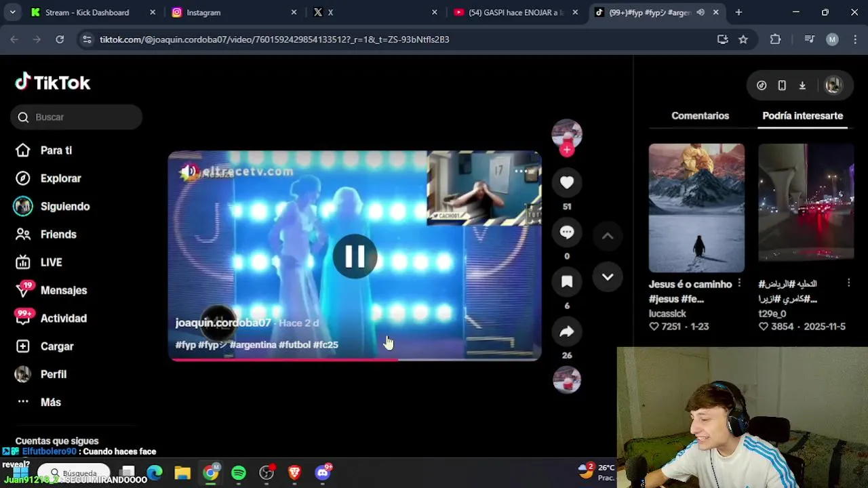Open the top-right profile avatar
Screen dimensions: 868x488
tap(833, 85)
